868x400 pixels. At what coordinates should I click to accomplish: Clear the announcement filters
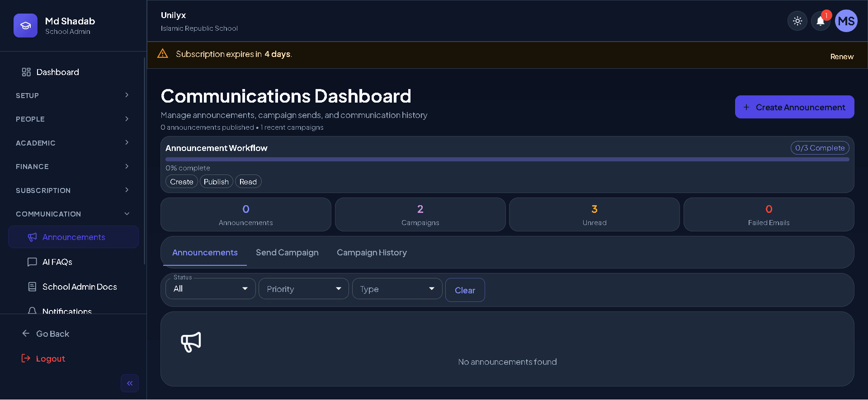465,290
